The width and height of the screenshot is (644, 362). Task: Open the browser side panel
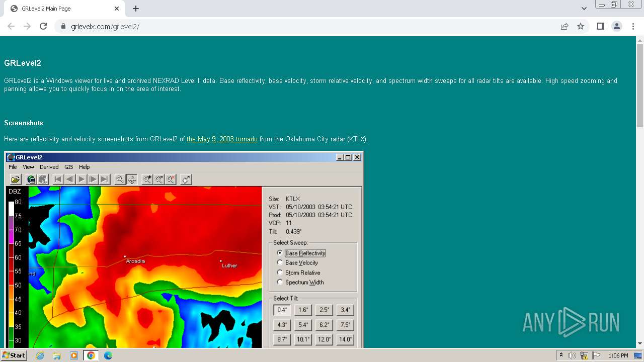[x=601, y=26]
